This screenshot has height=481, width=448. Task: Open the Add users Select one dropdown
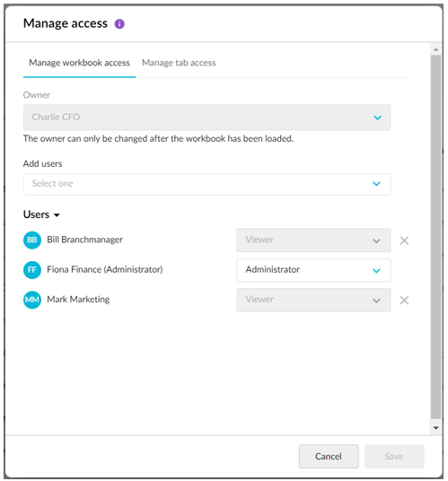point(206,184)
